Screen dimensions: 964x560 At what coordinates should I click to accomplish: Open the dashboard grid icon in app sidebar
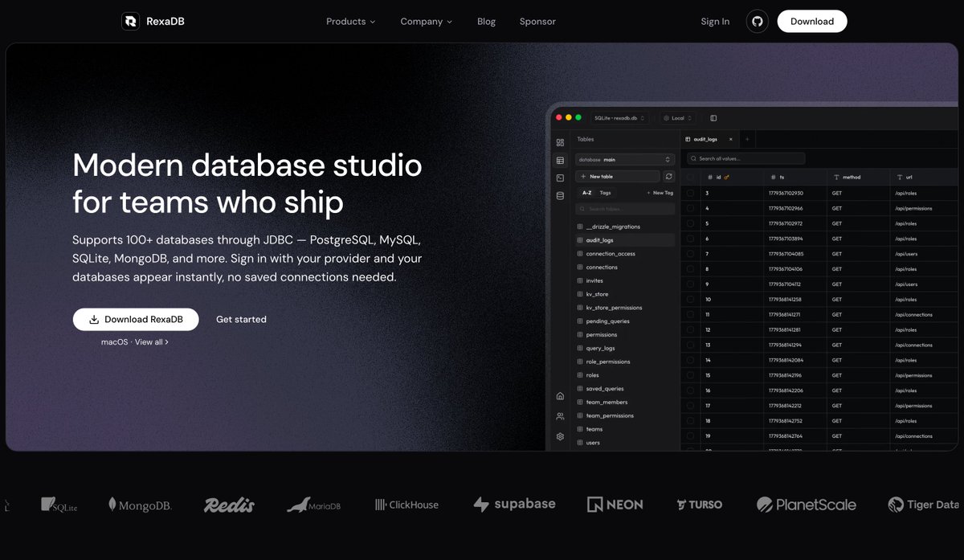(560, 142)
